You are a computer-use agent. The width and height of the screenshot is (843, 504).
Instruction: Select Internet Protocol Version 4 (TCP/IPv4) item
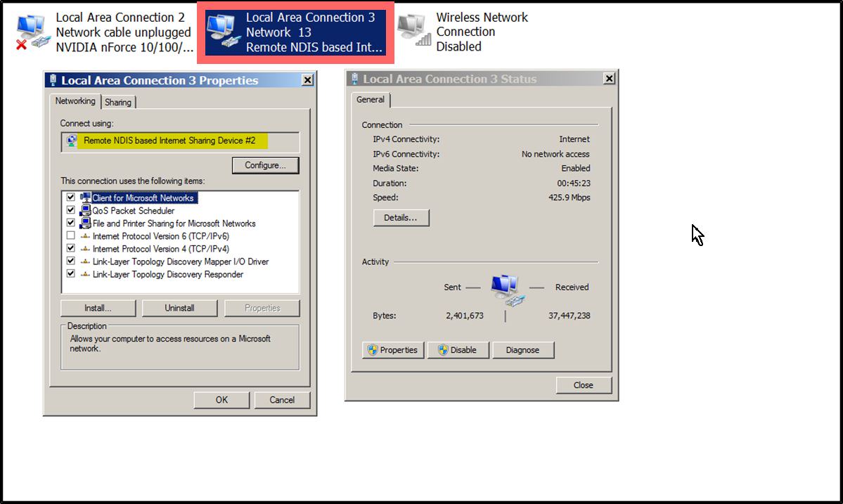click(x=161, y=249)
